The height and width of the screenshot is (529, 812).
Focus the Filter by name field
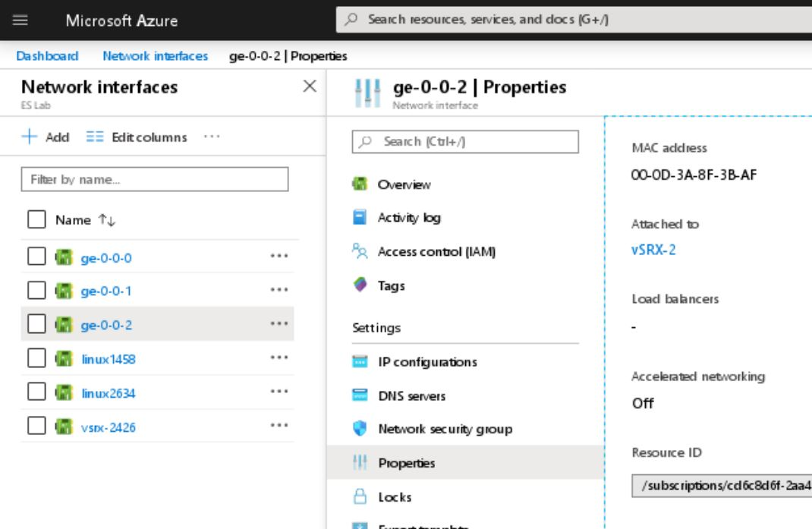click(155, 179)
